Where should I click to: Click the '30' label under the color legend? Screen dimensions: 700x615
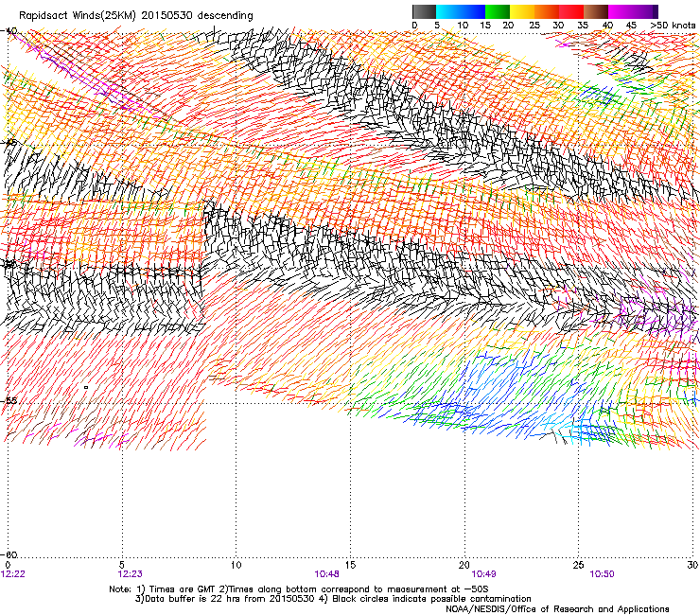tap(558, 26)
